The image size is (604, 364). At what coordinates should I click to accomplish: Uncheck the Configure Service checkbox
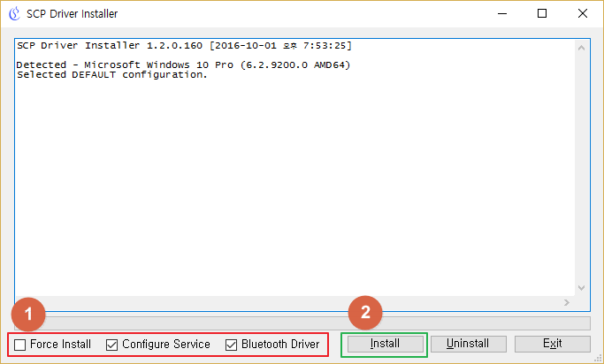pos(111,345)
